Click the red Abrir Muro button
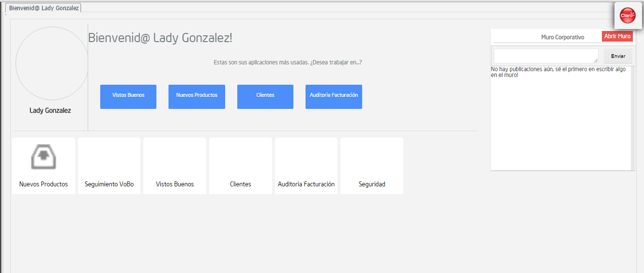The height and width of the screenshot is (273, 644). [617, 36]
